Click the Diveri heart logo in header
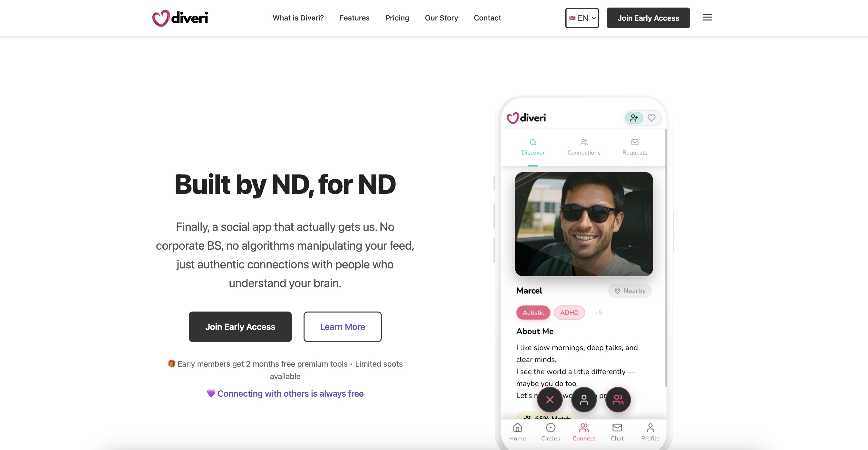 (x=180, y=18)
